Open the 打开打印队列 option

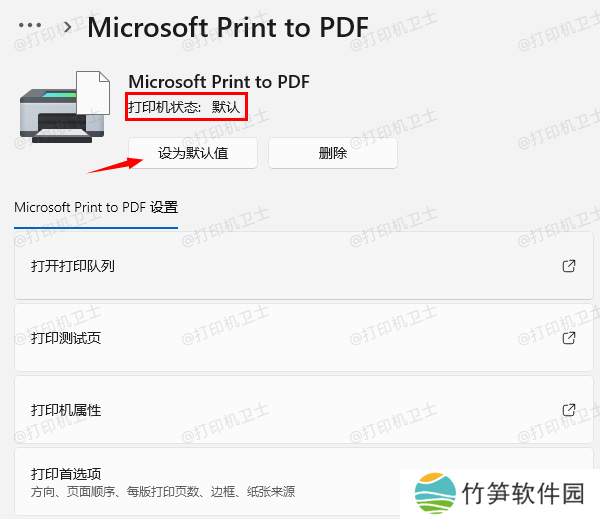pyautogui.click(x=304, y=266)
